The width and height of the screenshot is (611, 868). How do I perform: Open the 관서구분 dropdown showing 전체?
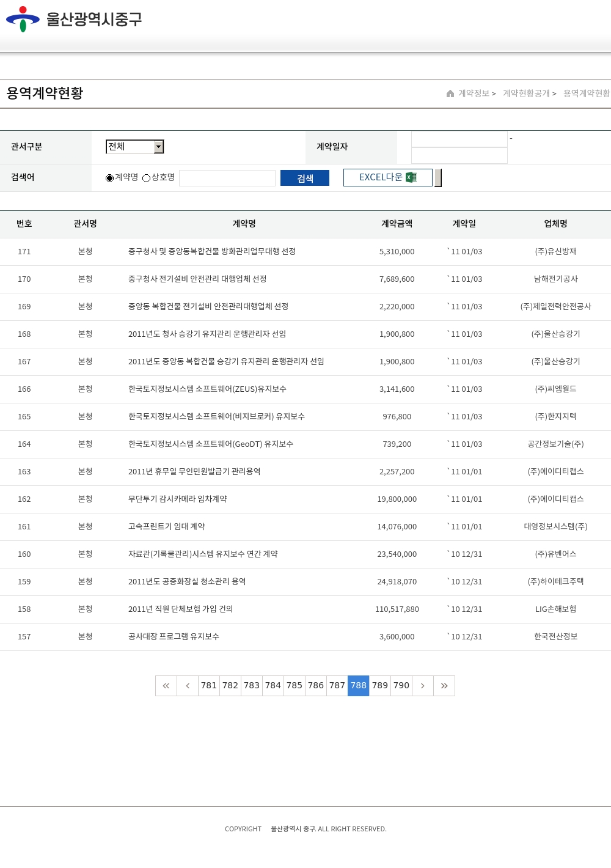click(135, 147)
